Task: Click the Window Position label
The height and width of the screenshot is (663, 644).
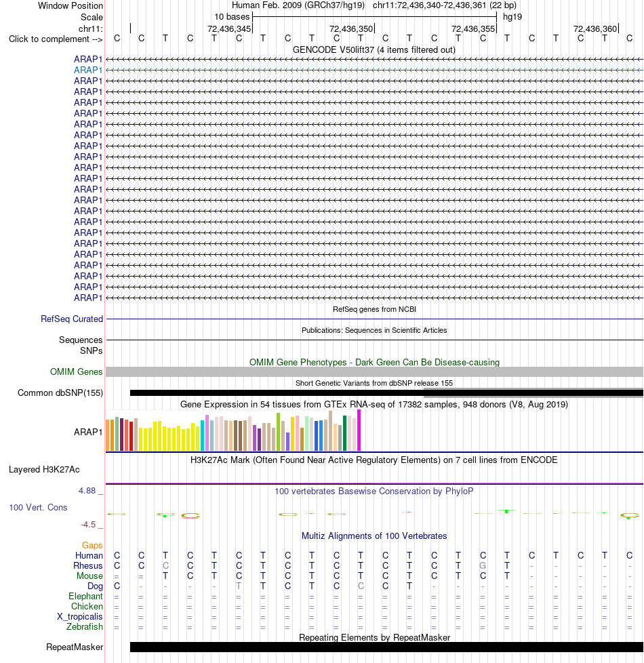Action: [71, 6]
